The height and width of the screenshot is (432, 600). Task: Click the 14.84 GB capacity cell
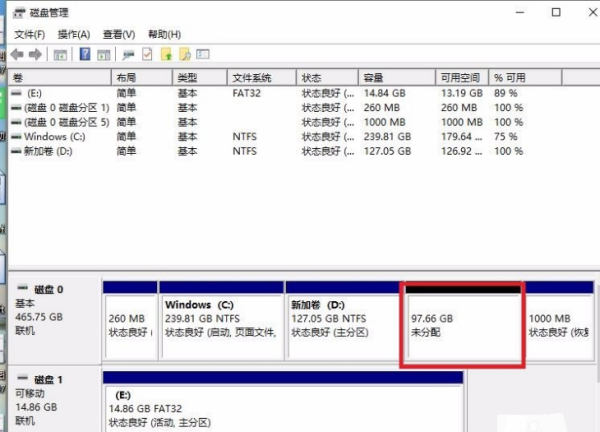point(385,93)
